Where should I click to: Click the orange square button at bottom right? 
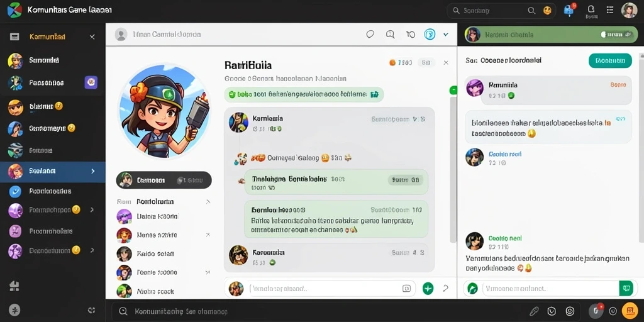tap(630, 311)
